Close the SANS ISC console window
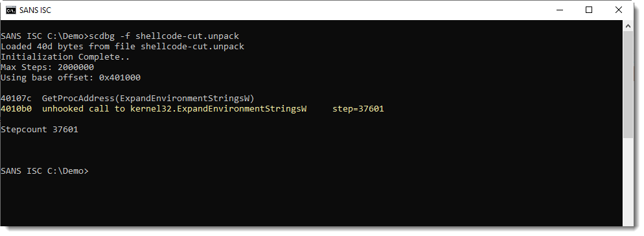The height and width of the screenshot is (236, 644). click(618, 10)
